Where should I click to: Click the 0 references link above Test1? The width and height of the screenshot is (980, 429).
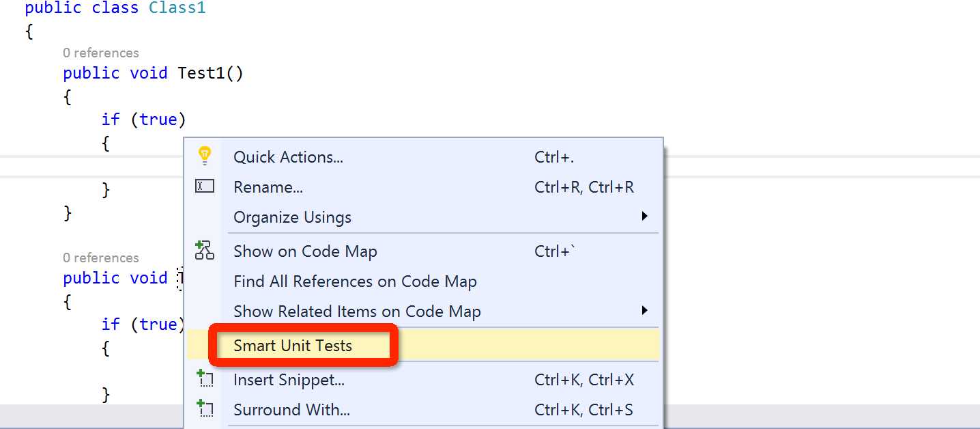[100, 53]
